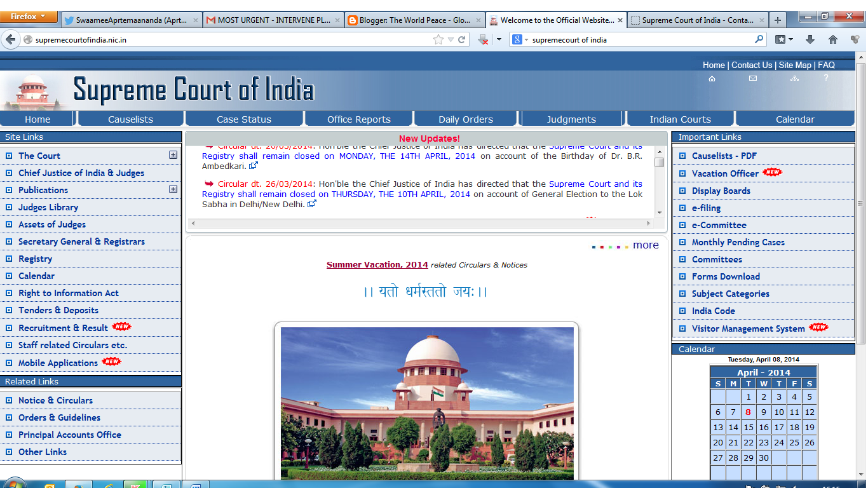Click the 'more' updates link
This screenshot has width=868, height=488.
click(x=646, y=245)
